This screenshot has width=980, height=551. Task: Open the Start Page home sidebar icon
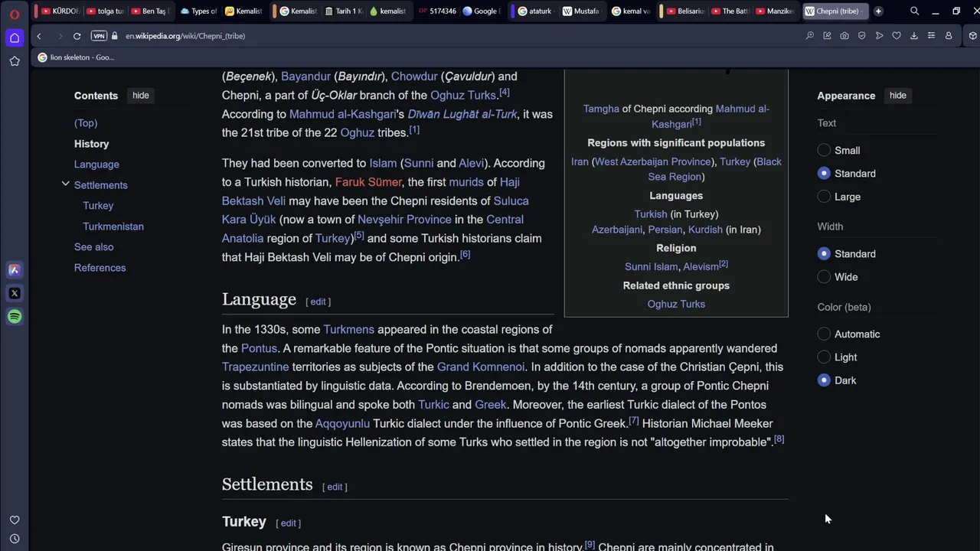[x=15, y=37]
